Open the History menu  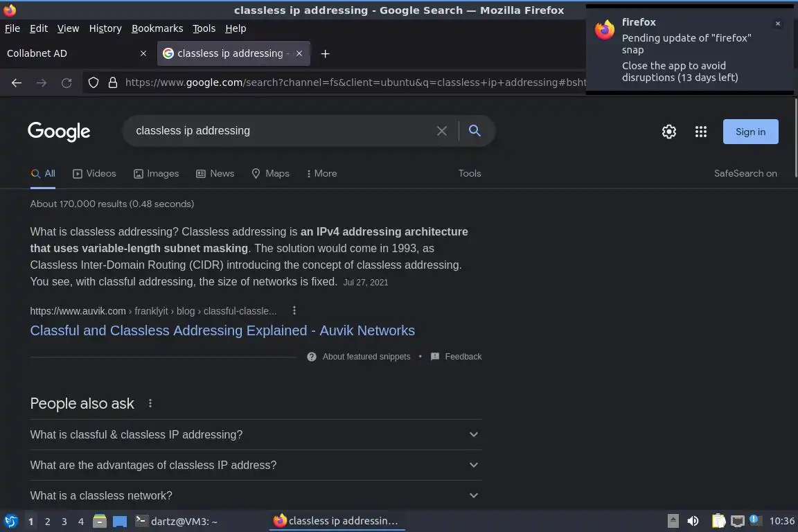105,28
